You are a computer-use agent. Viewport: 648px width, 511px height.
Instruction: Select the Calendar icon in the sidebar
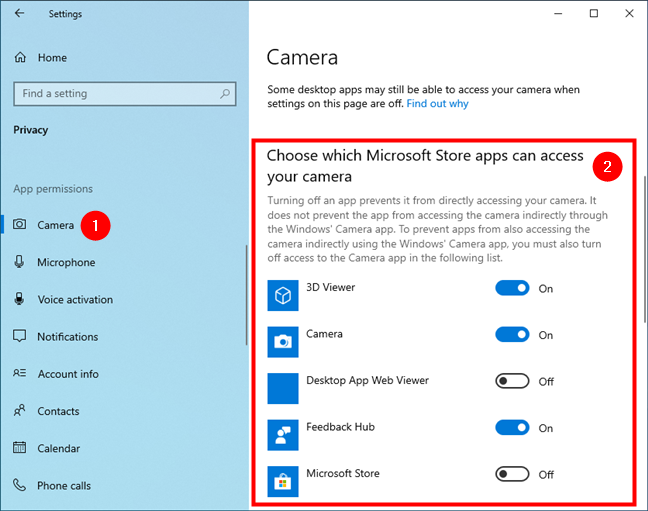tap(19, 447)
